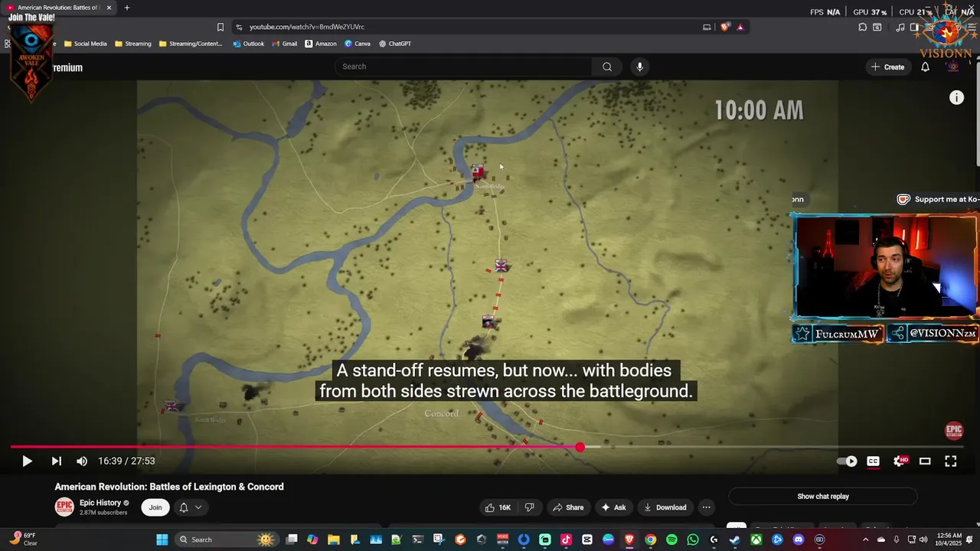This screenshot has height=551, width=980.
Task: Close the American Revolution browser tab
Action: (109, 8)
